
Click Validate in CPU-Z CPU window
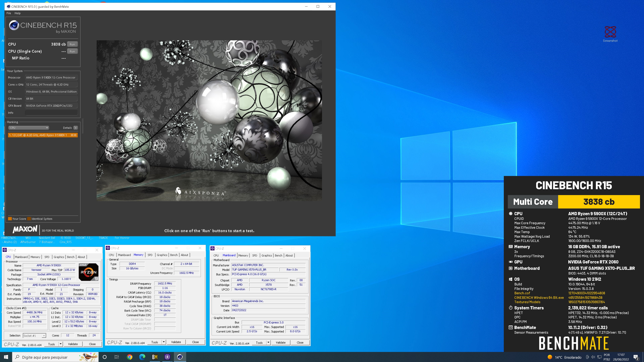(x=73, y=344)
